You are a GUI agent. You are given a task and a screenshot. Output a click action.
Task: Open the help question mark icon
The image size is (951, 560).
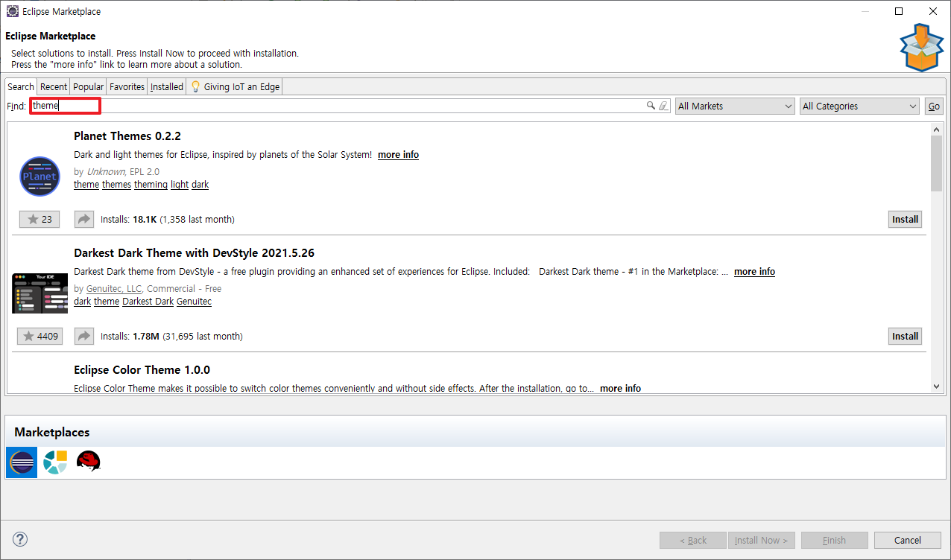pyautogui.click(x=20, y=540)
